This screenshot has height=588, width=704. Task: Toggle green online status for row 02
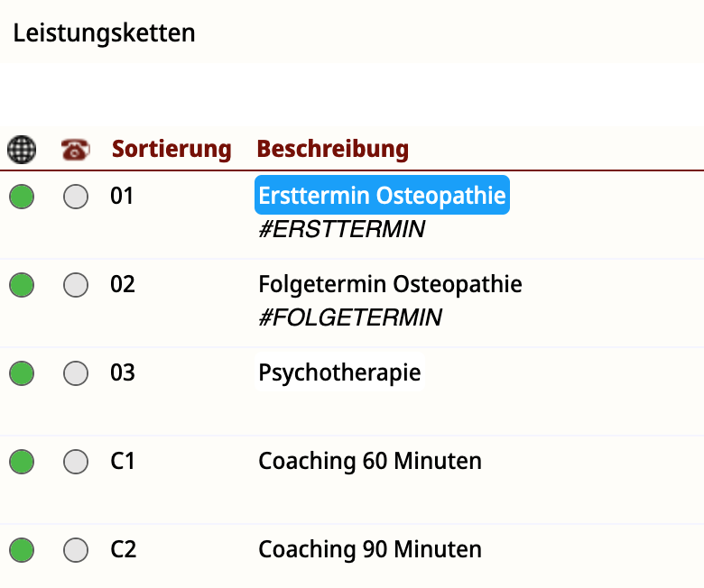tap(22, 285)
